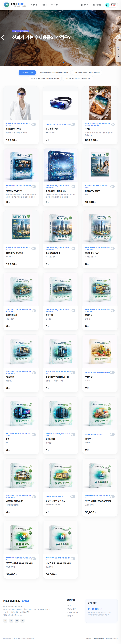This screenshot has height=644, width=121.
Task: Click the 넷시 profile avatar in the header
Action: click(107, 5)
